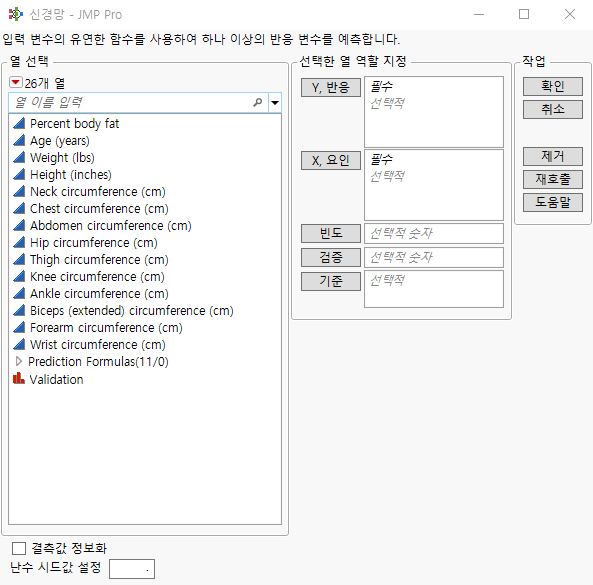593x585 pixels.
Task: Open help with 도움말 button
Action: tap(553, 202)
